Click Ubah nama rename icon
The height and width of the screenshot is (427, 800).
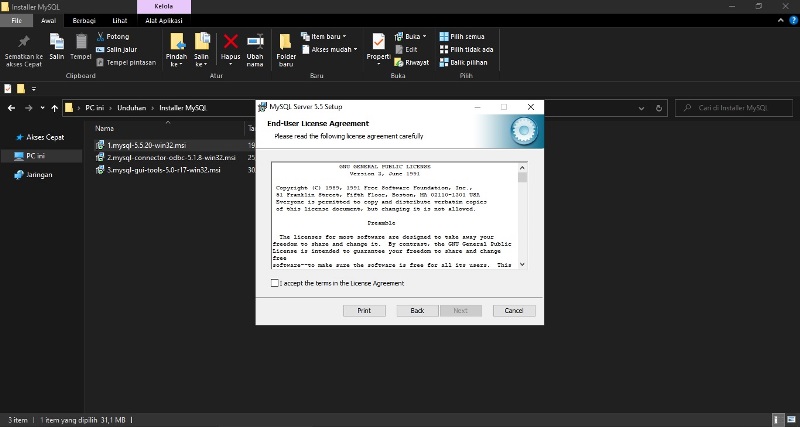(x=255, y=41)
